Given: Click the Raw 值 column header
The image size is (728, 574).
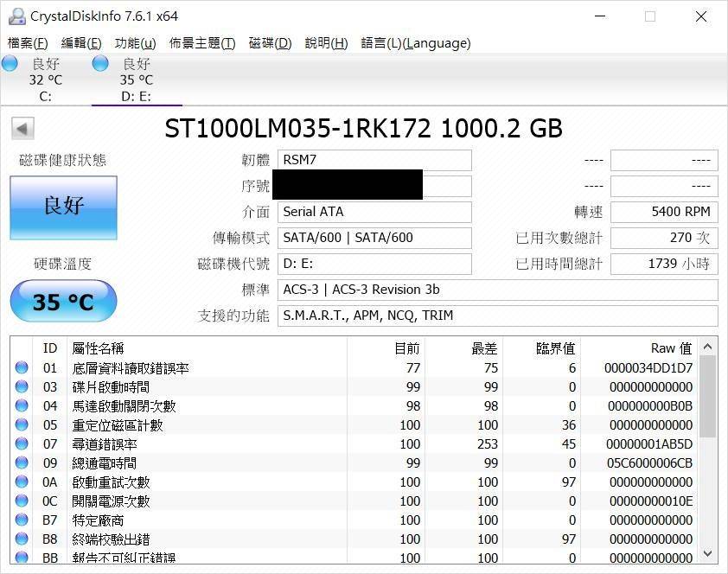Looking at the screenshot, I should [639, 348].
